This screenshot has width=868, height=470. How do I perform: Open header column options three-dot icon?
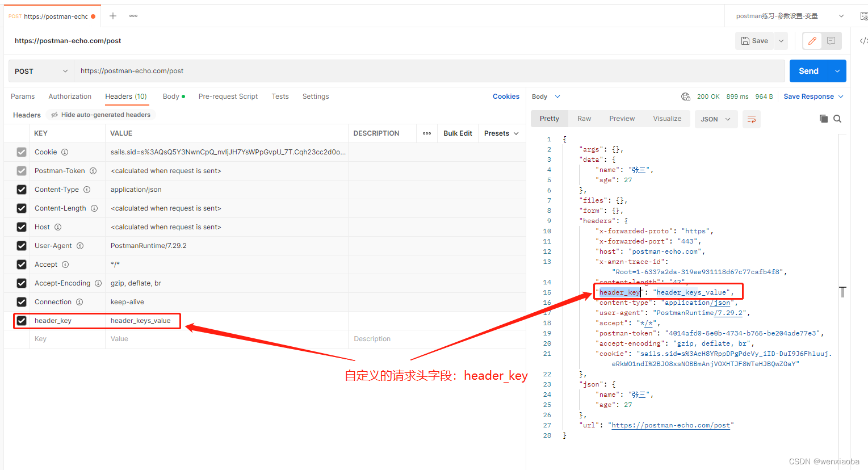[x=427, y=133]
